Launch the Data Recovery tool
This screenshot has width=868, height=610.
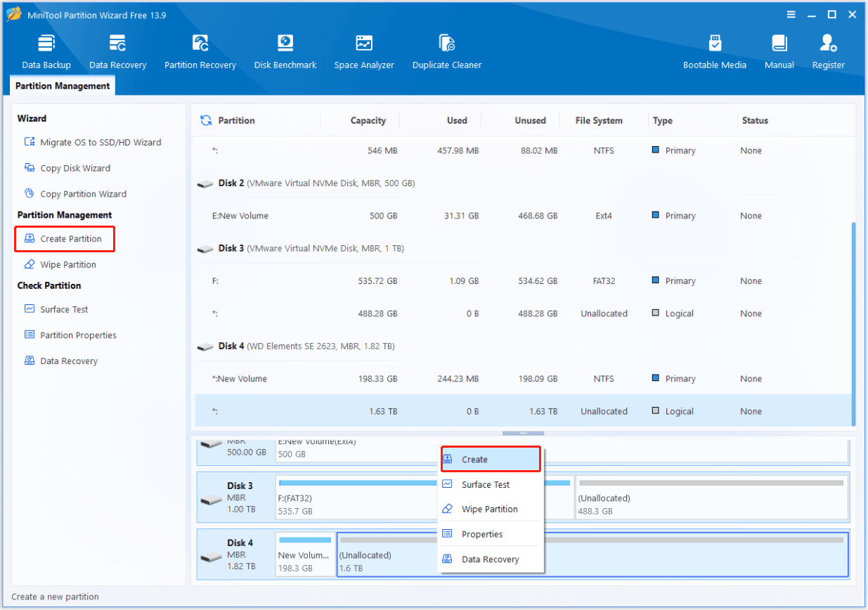(117, 51)
